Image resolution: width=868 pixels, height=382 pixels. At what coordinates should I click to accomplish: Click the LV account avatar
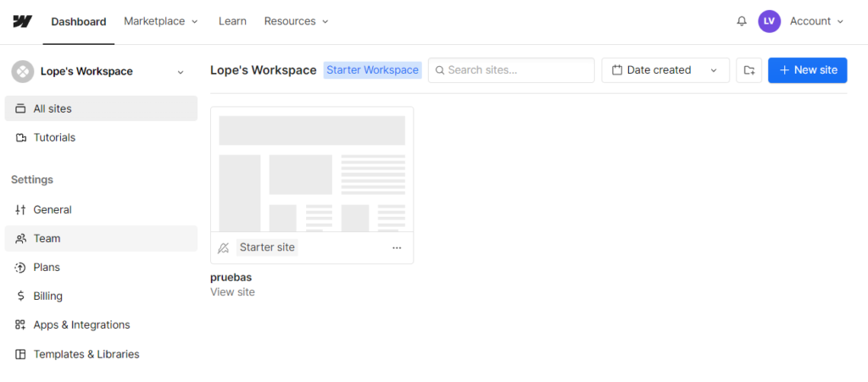coord(769,21)
